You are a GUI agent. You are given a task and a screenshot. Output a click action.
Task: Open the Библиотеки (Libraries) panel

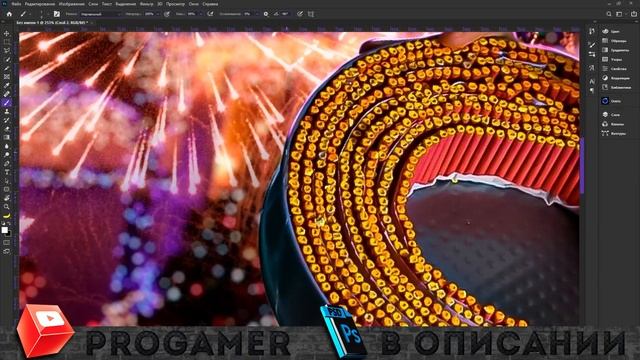click(617, 87)
